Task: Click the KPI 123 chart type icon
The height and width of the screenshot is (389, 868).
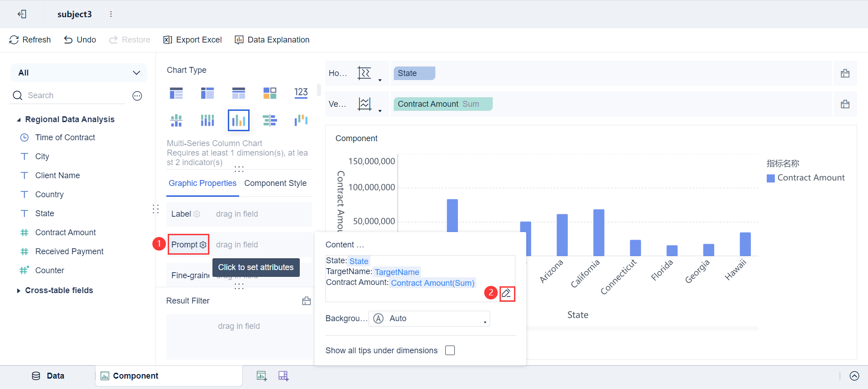Action: pos(301,93)
